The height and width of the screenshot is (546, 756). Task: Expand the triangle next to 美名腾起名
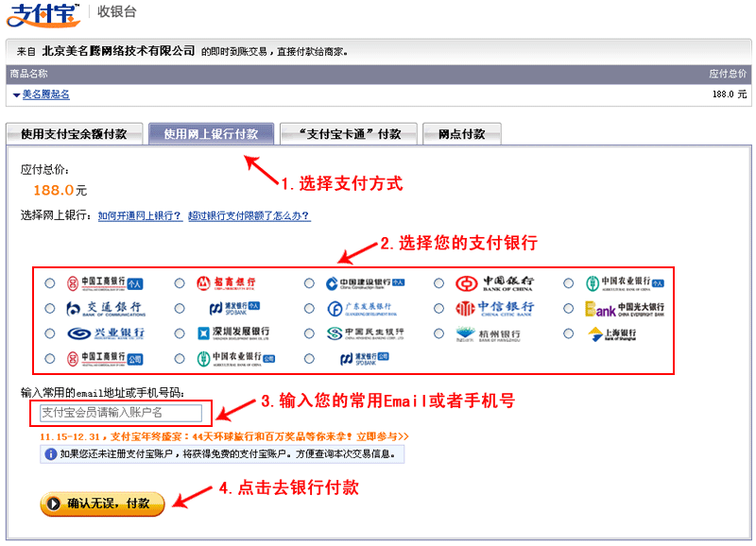16,94
